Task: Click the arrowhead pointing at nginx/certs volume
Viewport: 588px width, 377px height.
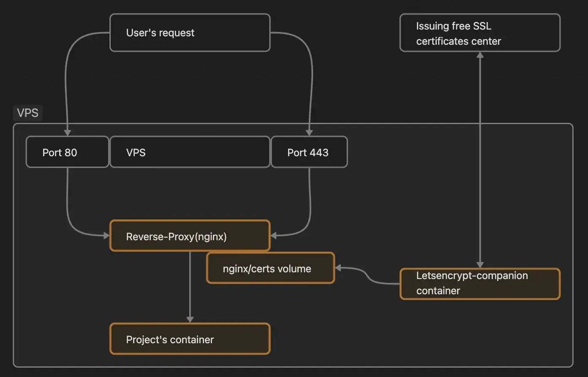Action: 338,268
